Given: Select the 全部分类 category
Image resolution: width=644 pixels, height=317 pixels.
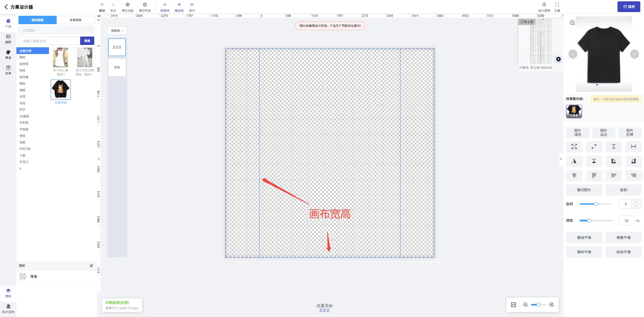Looking at the screenshot, I should [x=33, y=51].
